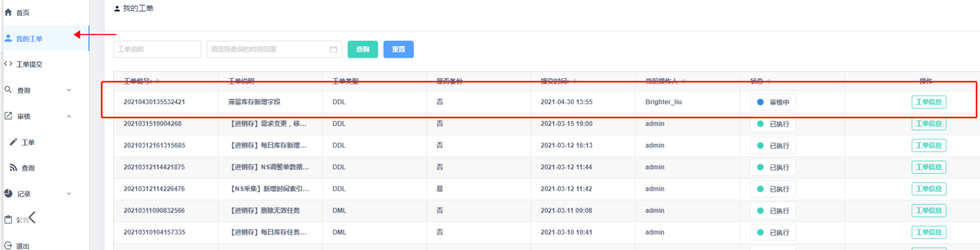Click the blue 重置 button
980x250 pixels.
[x=399, y=49]
